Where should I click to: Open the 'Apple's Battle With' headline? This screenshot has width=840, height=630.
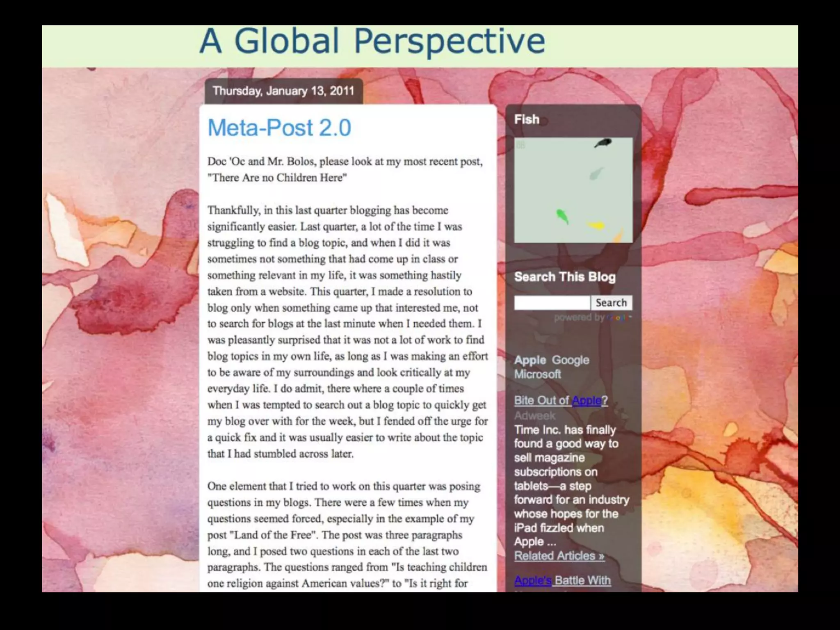tap(562, 580)
